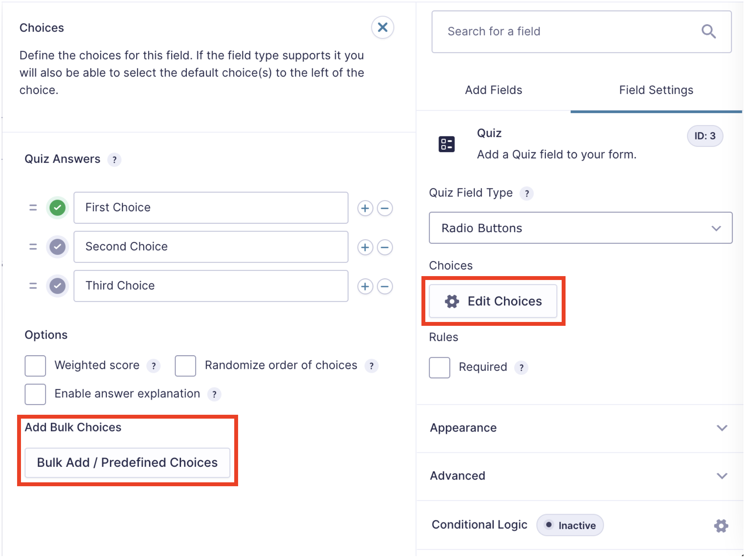Viewport: 745px width, 560px height.
Task: Show help for Weighted score option
Action: 153,366
